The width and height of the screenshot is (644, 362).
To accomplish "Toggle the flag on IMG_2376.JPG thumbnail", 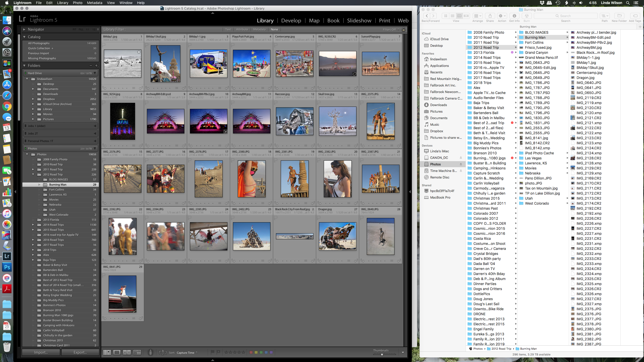I will 104,160.
